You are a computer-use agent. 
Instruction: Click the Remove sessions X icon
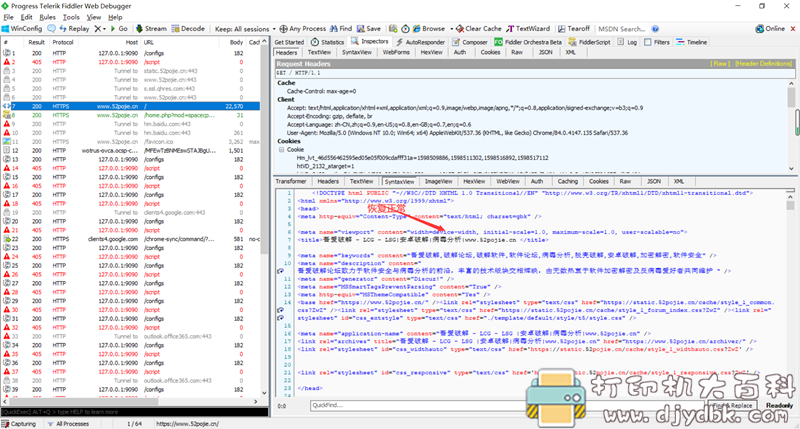97,29
